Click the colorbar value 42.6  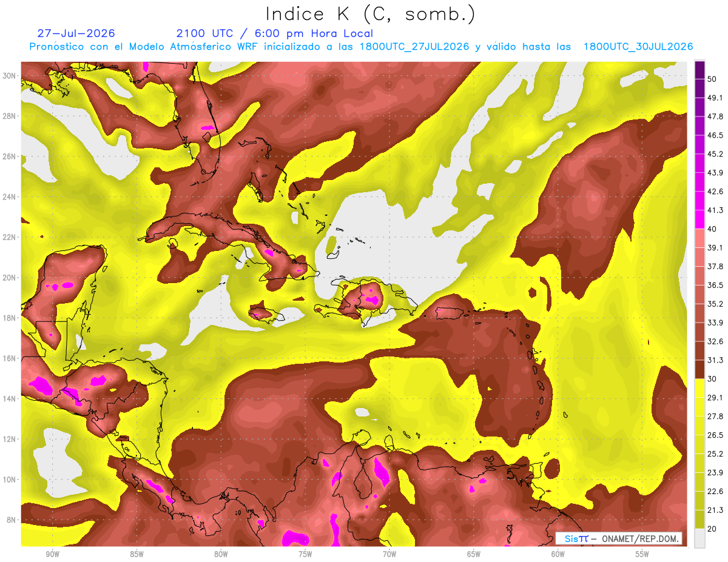(715, 192)
